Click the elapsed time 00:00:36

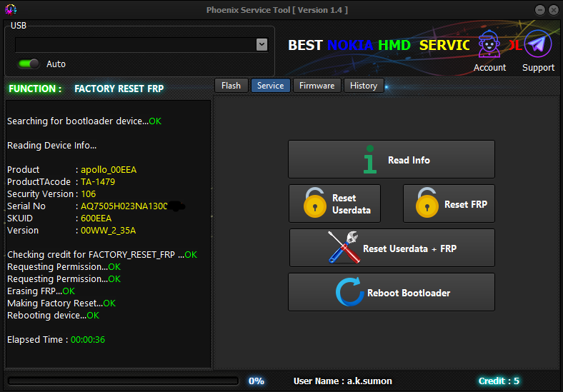pos(88,340)
